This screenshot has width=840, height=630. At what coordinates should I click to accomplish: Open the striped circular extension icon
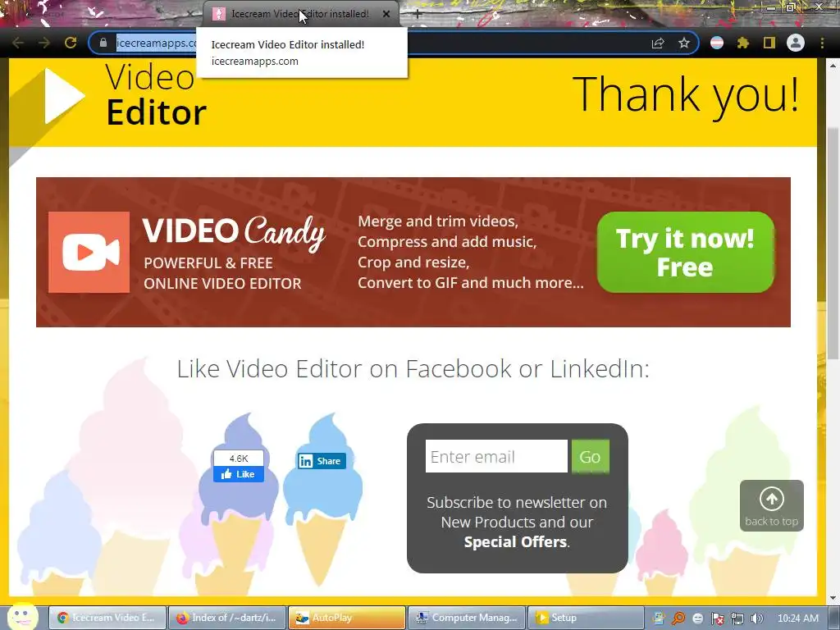[717, 43]
